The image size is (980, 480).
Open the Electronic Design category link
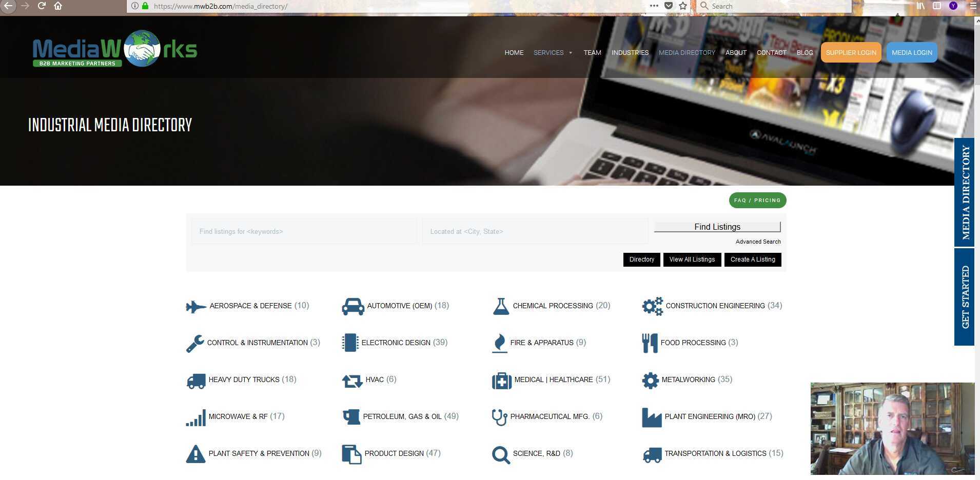pyautogui.click(x=396, y=343)
